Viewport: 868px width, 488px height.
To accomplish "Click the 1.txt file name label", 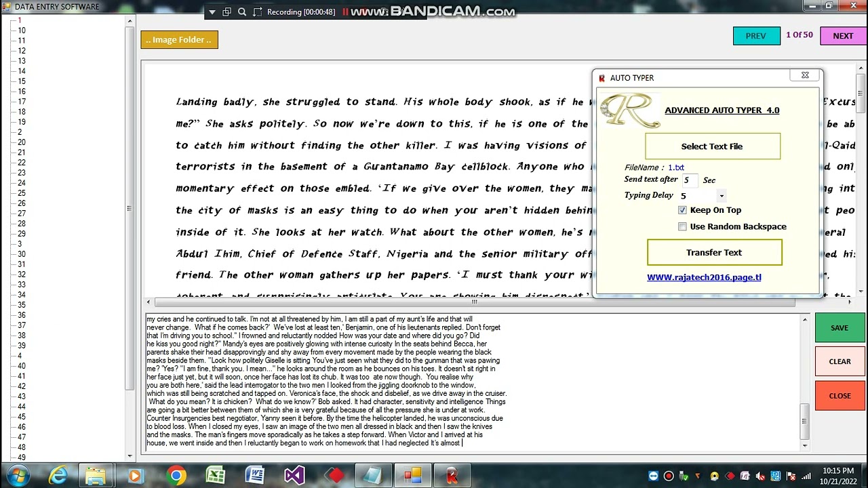I will pos(676,167).
